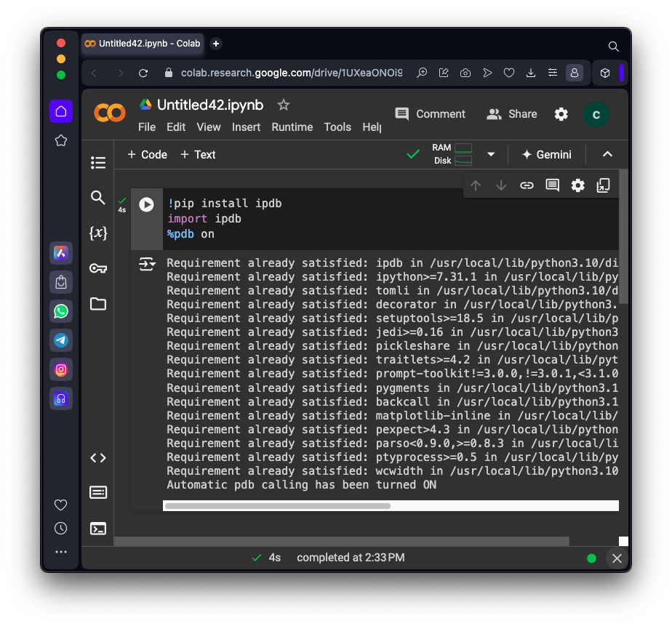This screenshot has height=626, width=672.
Task: Open Aria AI icon in browser sidebar
Action: (61, 253)
